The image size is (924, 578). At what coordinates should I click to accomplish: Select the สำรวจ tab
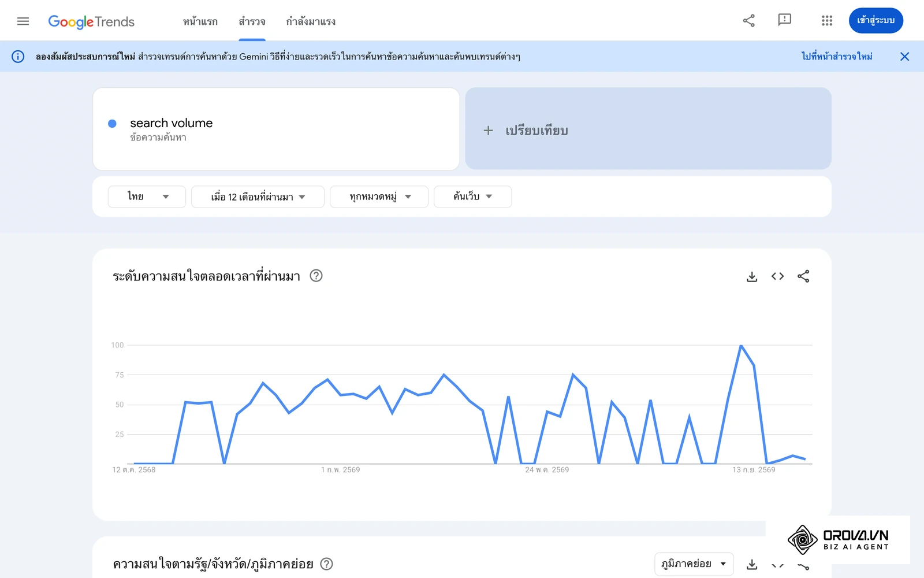[252, 21]
